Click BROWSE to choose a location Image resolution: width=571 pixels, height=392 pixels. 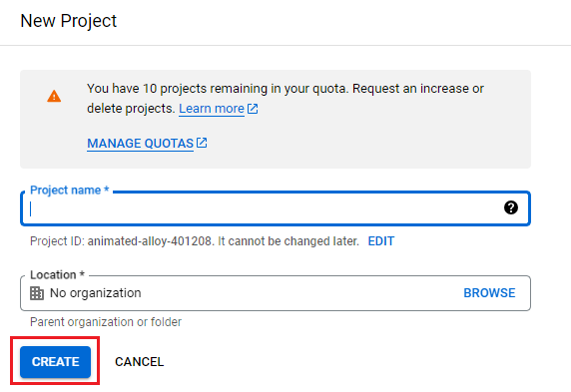pos(489,293)
